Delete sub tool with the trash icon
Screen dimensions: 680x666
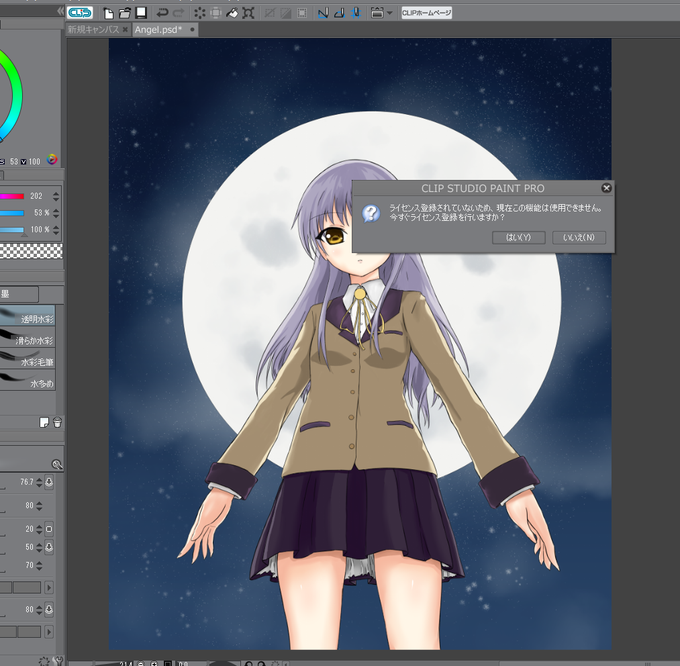tap(57, 422)
